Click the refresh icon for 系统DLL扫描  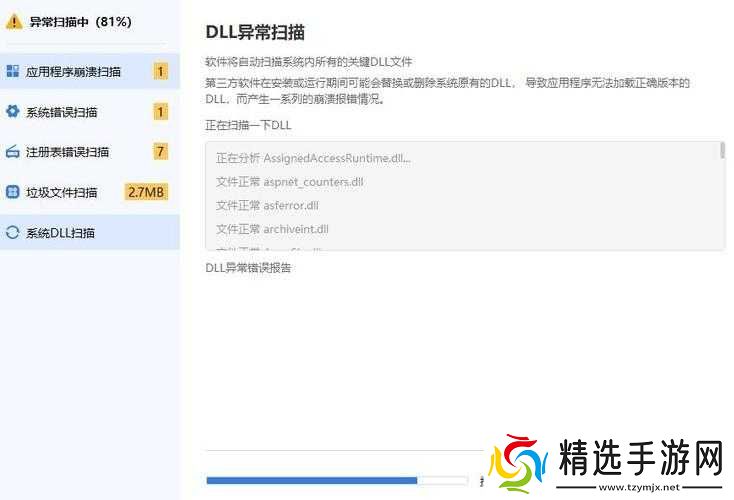(13, 232)
